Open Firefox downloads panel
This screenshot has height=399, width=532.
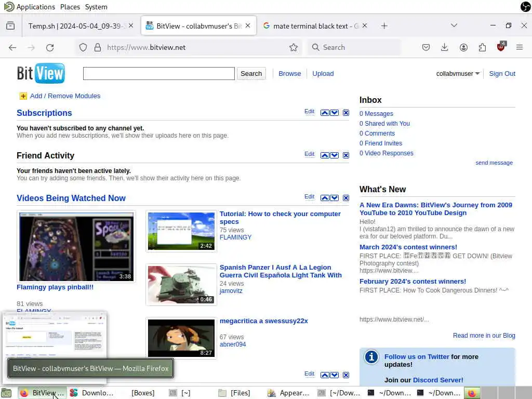coord(445,47)
